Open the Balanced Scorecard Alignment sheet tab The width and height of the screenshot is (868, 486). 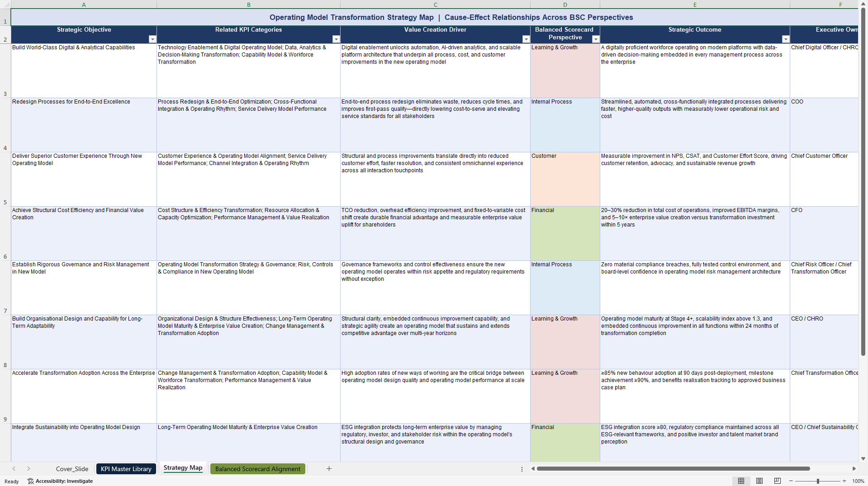(x=258, y=469)
